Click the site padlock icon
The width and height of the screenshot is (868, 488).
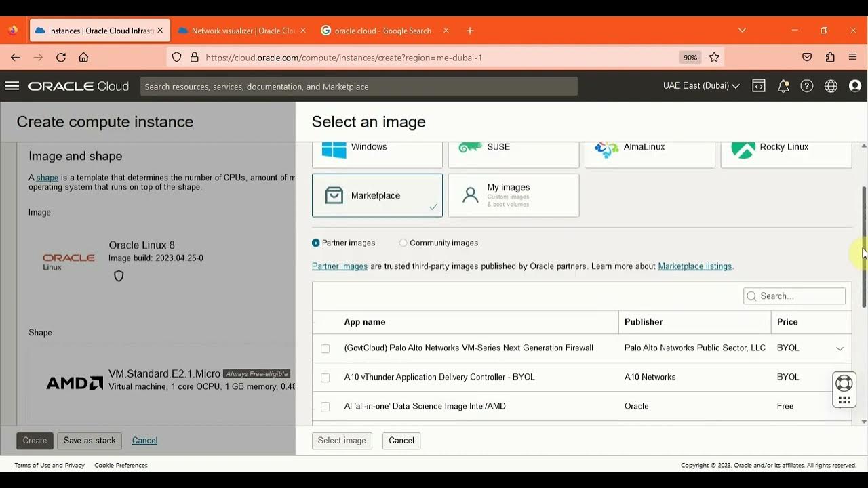point(195,58)
